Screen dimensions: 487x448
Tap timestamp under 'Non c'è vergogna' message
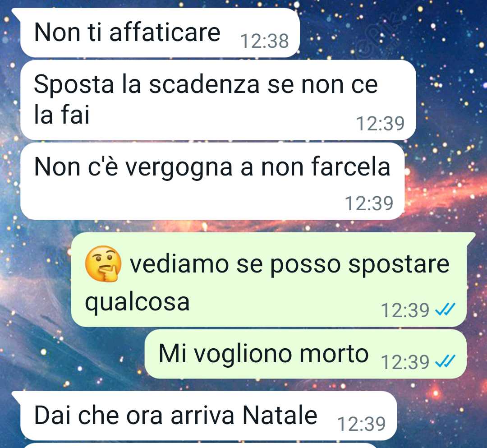369,203
